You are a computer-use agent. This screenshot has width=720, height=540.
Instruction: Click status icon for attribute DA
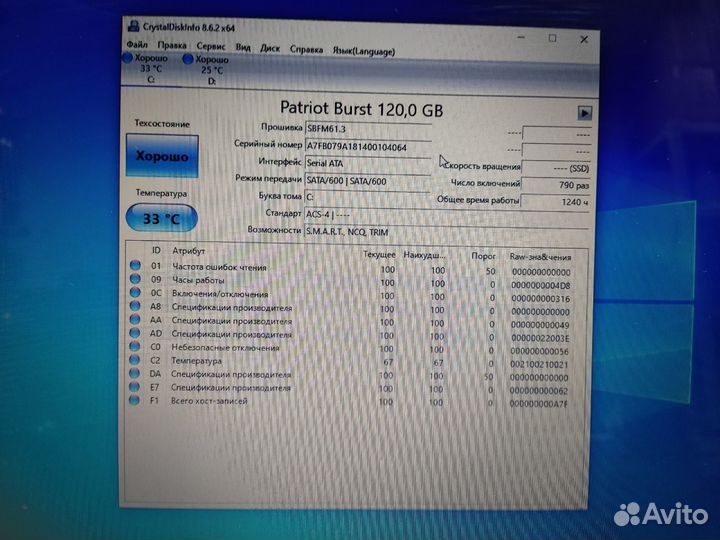coord(134,373)
